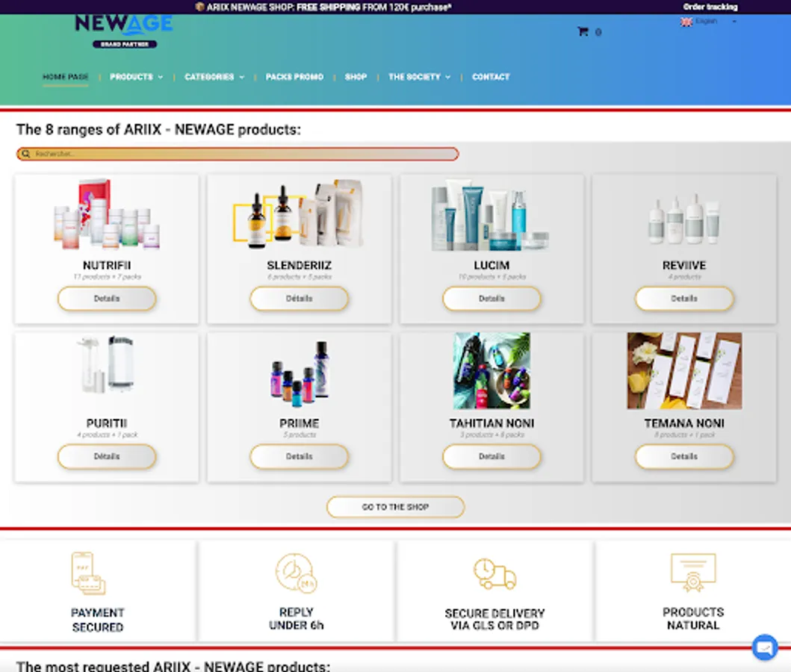Open the Shop menu item
The image size is (791, 672).
pyautogui.click(x=356, y=77)
